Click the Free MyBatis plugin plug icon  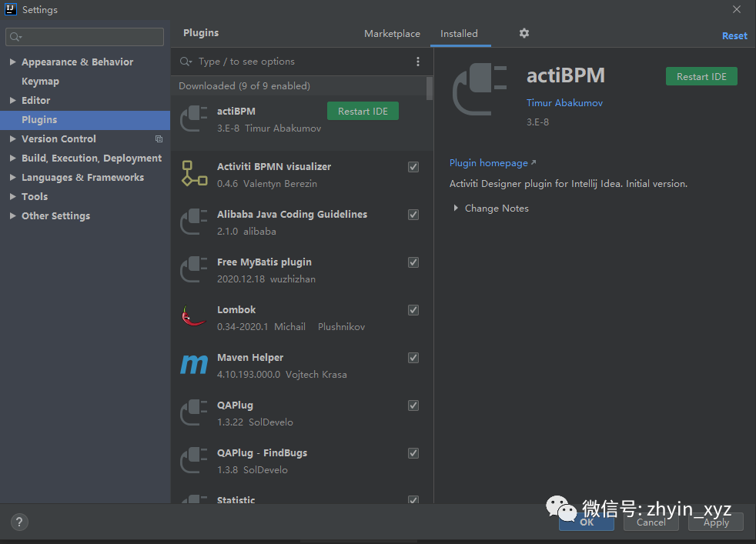[x=194, y=269]
